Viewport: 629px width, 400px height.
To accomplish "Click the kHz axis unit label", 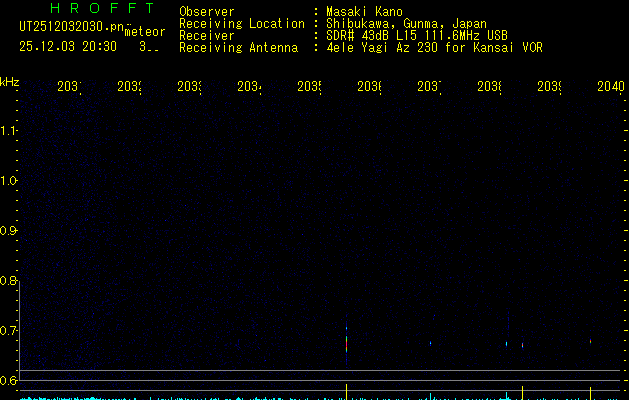I will (10, 81).
